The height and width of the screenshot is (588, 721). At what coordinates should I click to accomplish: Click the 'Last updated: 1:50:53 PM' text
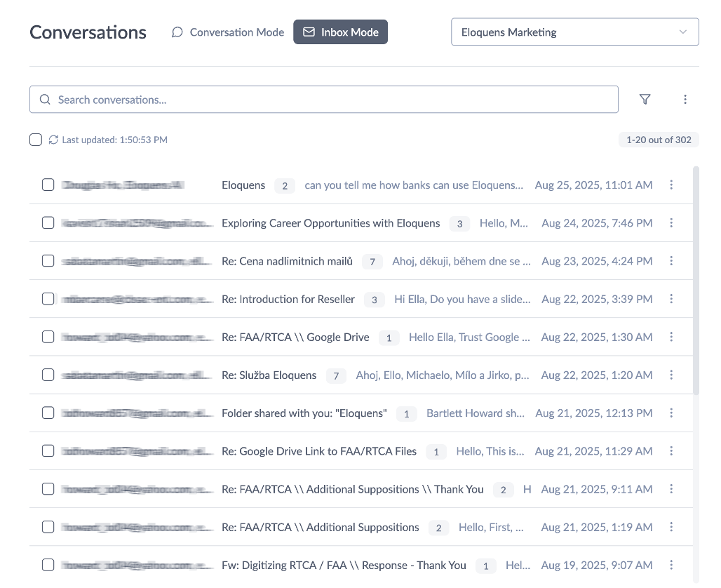pos(114,140)
